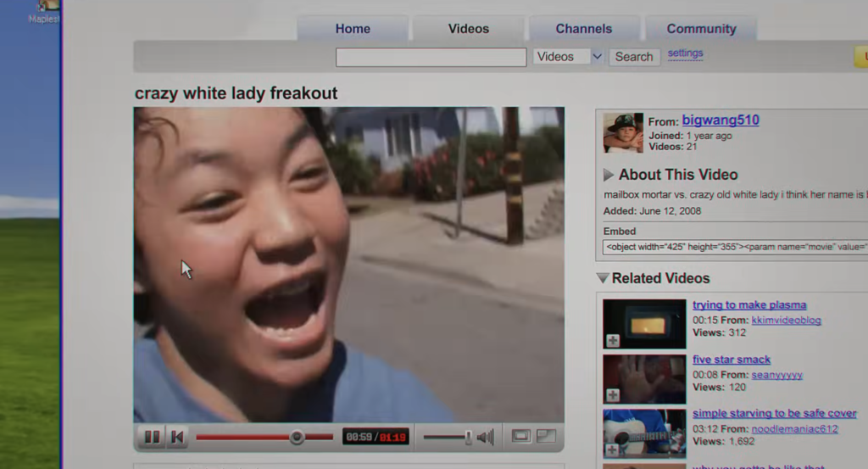Restart video with rewind-to-start button
This screenshot has width=868, height=469.
tap(177, 437)
